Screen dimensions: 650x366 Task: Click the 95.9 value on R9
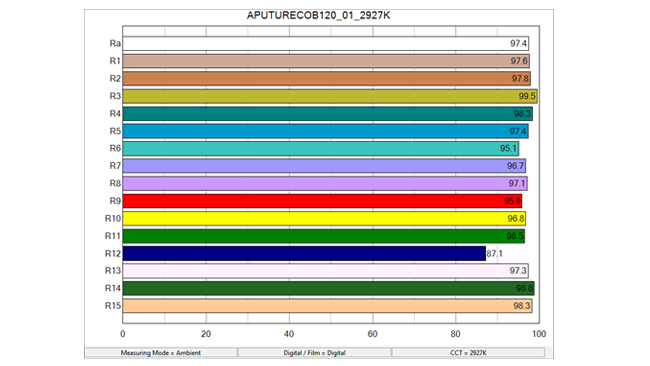512,201
